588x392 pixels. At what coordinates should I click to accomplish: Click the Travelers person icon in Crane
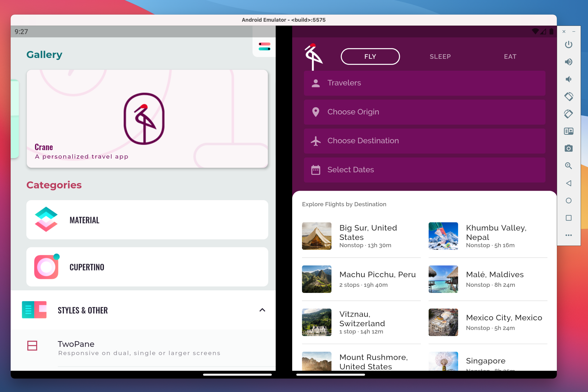coord(315,83)
